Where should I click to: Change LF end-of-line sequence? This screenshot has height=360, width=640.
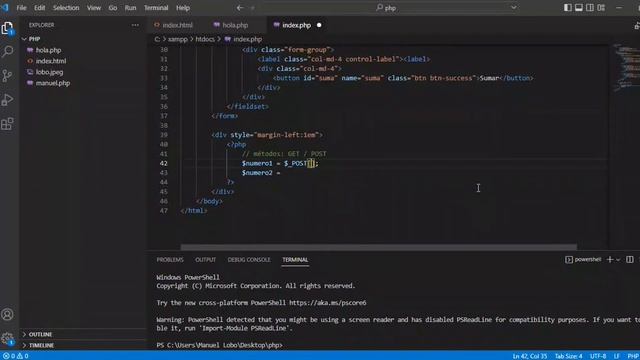616,356
